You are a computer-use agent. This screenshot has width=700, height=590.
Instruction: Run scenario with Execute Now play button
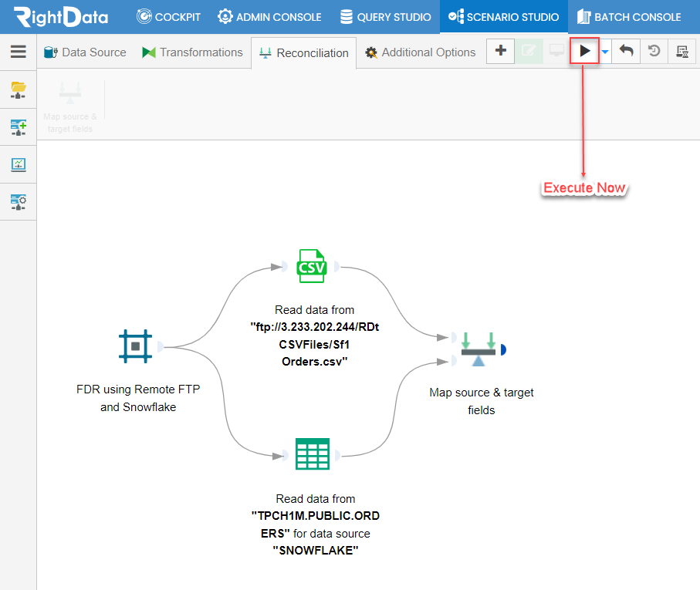[x=584, y=51]
